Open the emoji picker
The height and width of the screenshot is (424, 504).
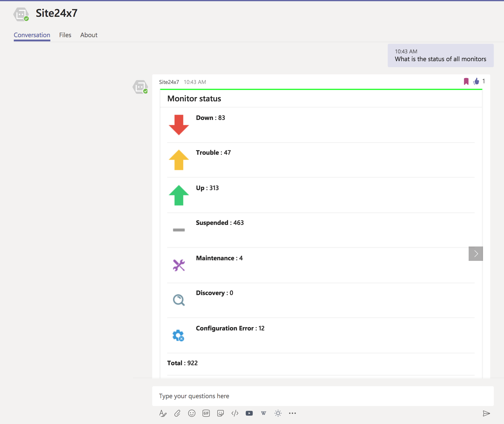pos(192,414)
